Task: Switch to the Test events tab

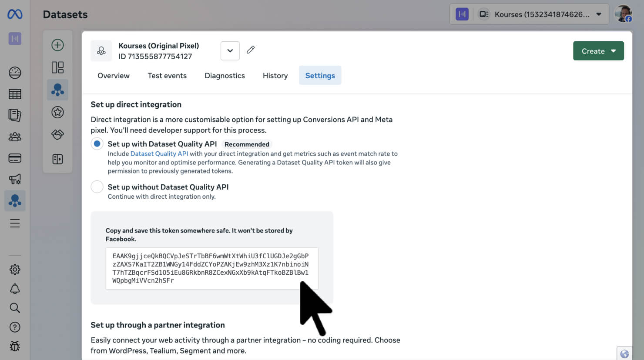Action: pos(167,76)
